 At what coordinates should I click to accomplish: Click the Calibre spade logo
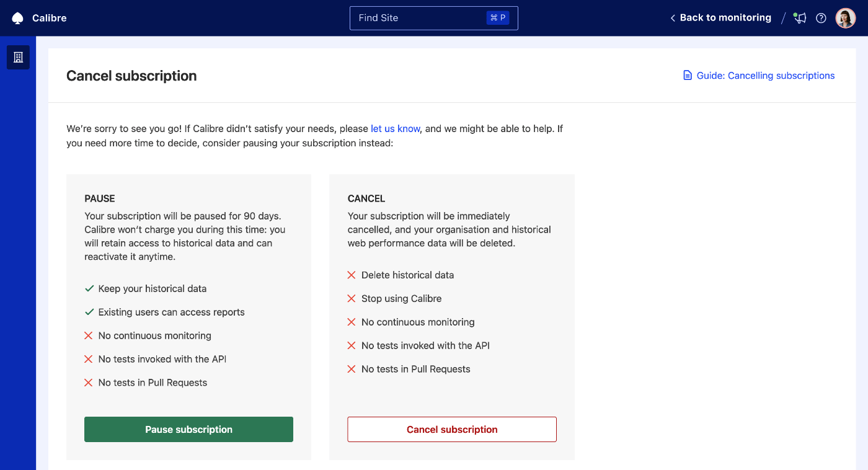click(17, 17)
